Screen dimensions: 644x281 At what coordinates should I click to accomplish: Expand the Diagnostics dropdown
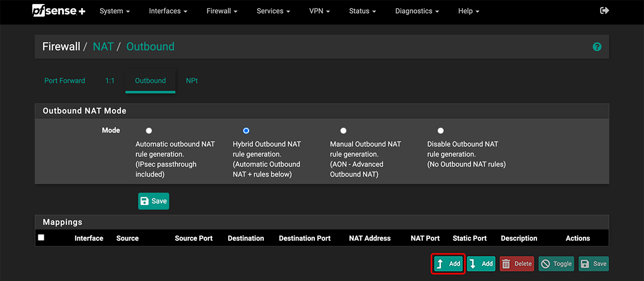click(x=417, y=11)
